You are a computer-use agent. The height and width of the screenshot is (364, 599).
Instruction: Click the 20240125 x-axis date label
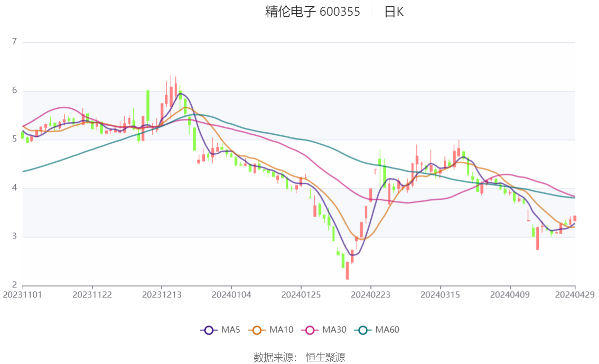point(301,295)
